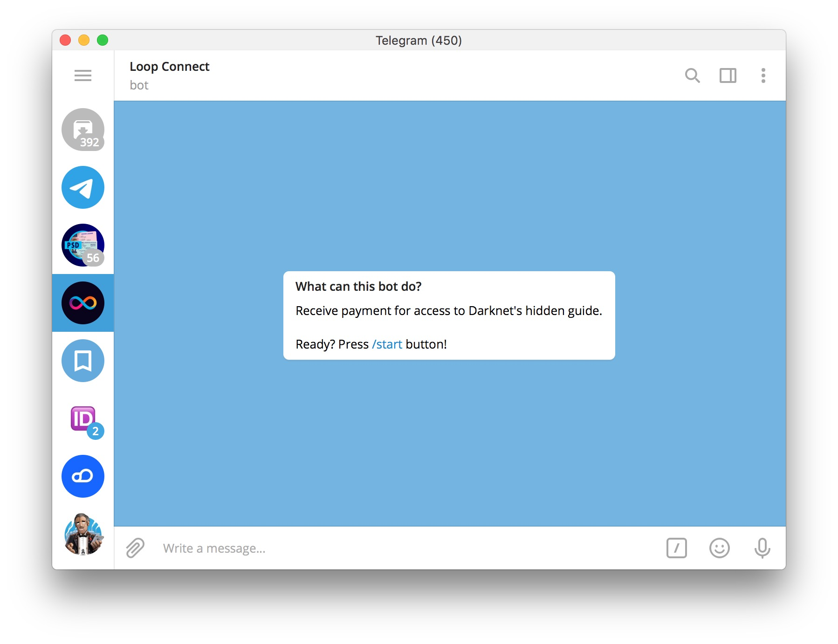Open the archived chats folder with 392 badge
This screenshot has width=838, height=644.
point(83,130)
